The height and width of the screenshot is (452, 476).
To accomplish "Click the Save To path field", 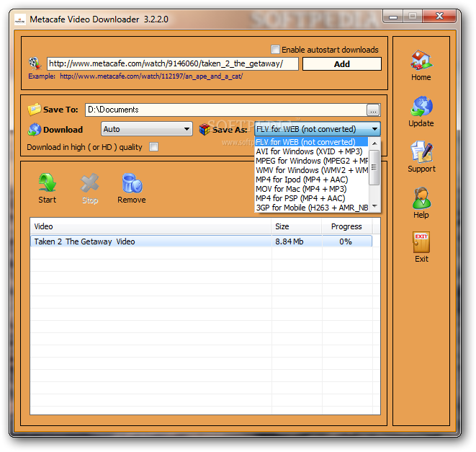I will click(226, 110).
